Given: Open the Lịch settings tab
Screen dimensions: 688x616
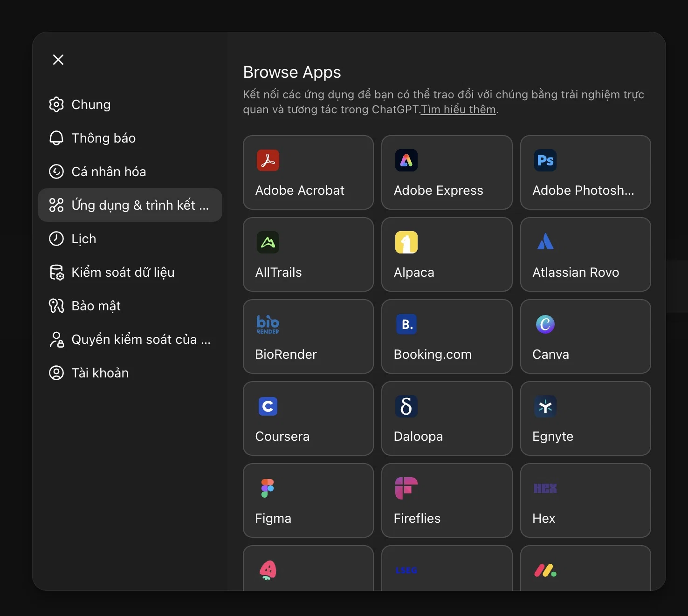Looking at the screenshot, I should [x=130, y=239].
